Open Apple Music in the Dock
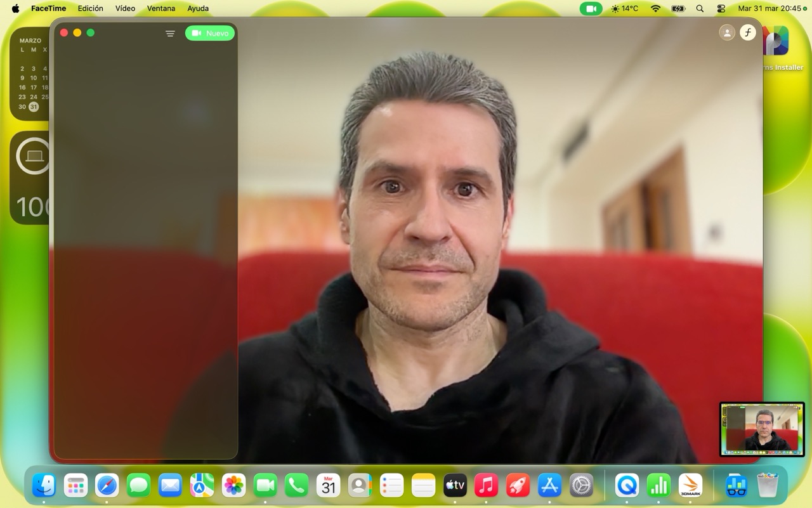This screenshot has width=812, height=508. [x=486, y=486]
